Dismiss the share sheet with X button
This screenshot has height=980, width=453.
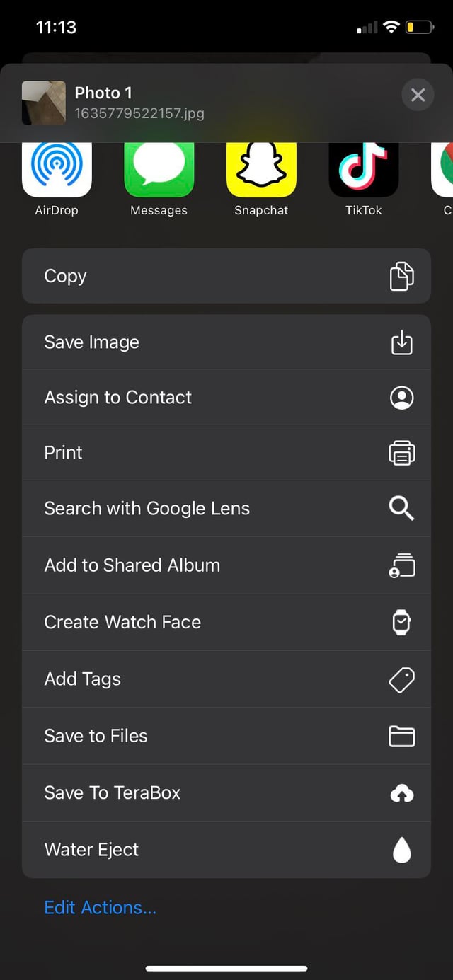tap(418, 95)
